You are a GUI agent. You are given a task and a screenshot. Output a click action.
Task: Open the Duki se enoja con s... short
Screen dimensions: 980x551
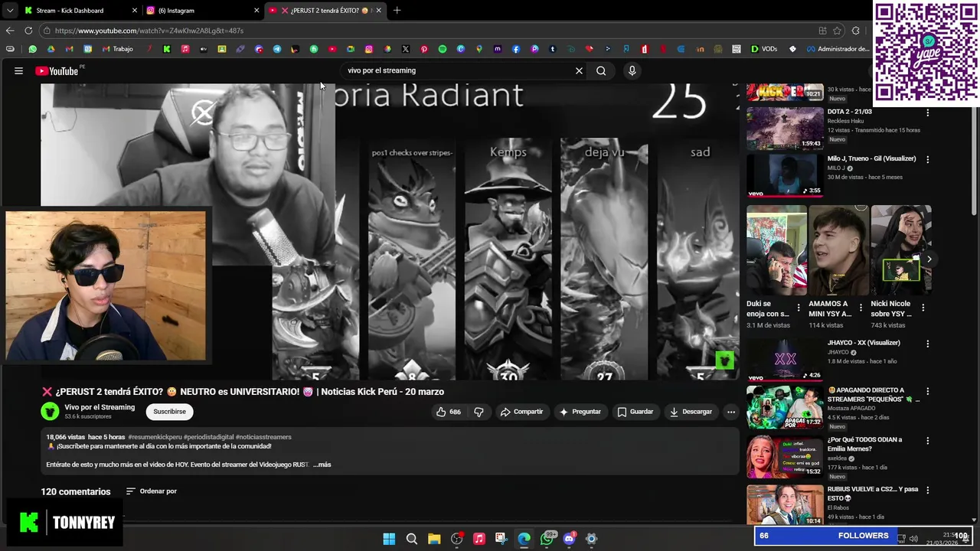coord(776,250)
